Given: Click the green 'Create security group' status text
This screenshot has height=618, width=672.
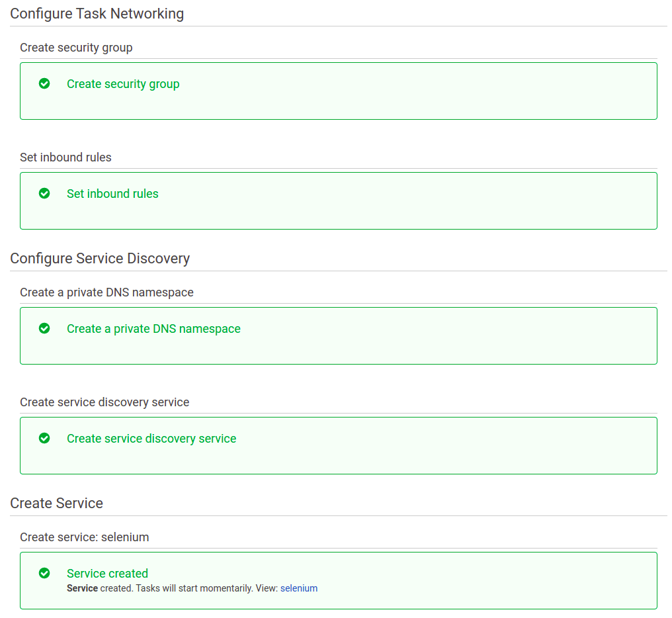Looking at the screenshot, I should 123,84.
